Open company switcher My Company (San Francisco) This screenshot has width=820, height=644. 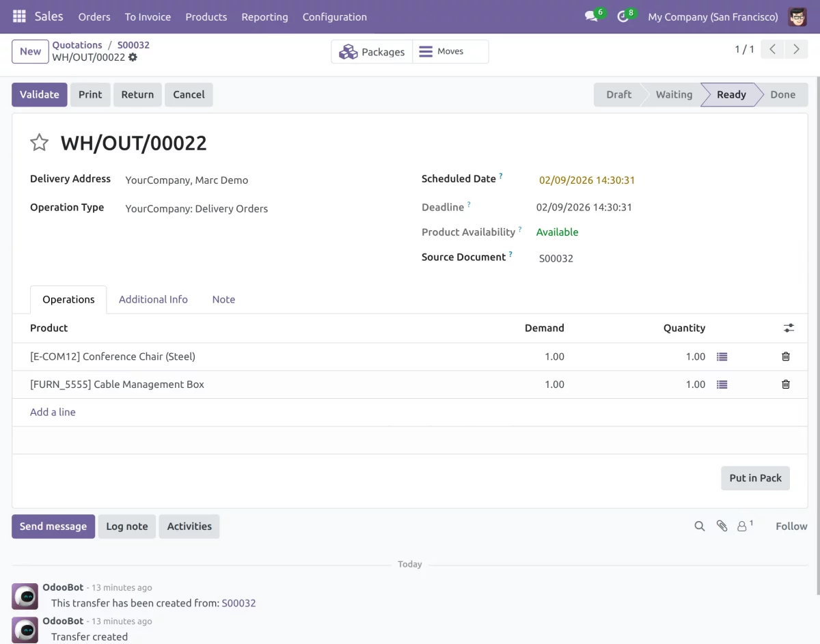click(x=713, y=16)
